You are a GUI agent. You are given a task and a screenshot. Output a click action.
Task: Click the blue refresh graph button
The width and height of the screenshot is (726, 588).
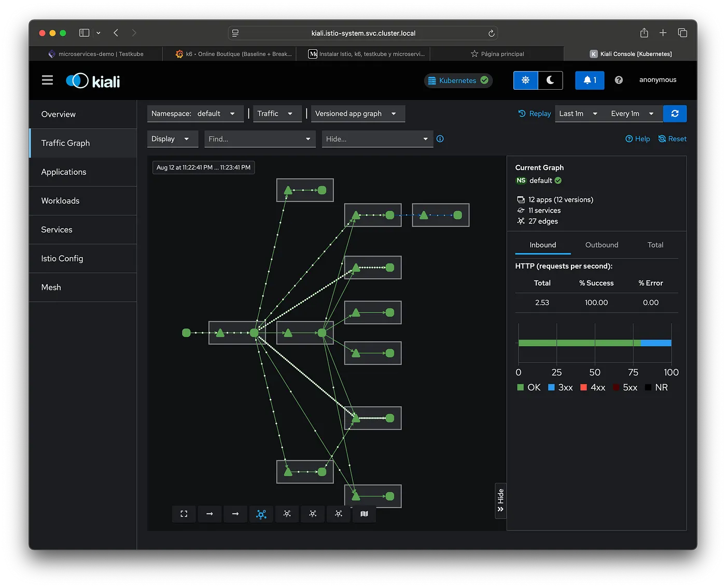point(675,114)
